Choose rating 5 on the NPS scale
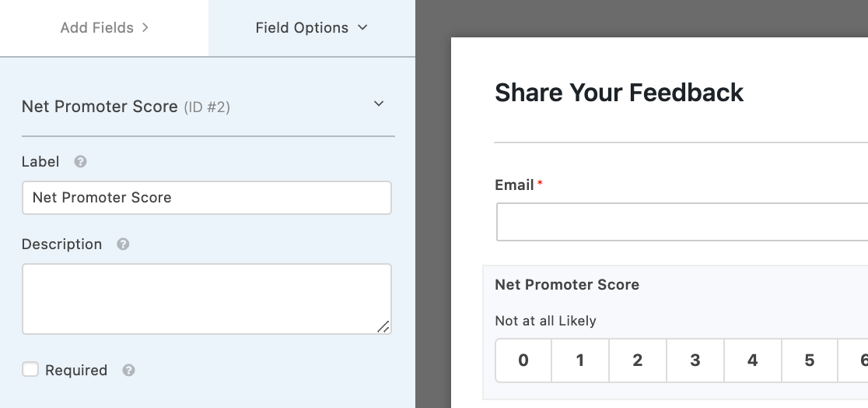868x408 pixels. coord(810,361)
